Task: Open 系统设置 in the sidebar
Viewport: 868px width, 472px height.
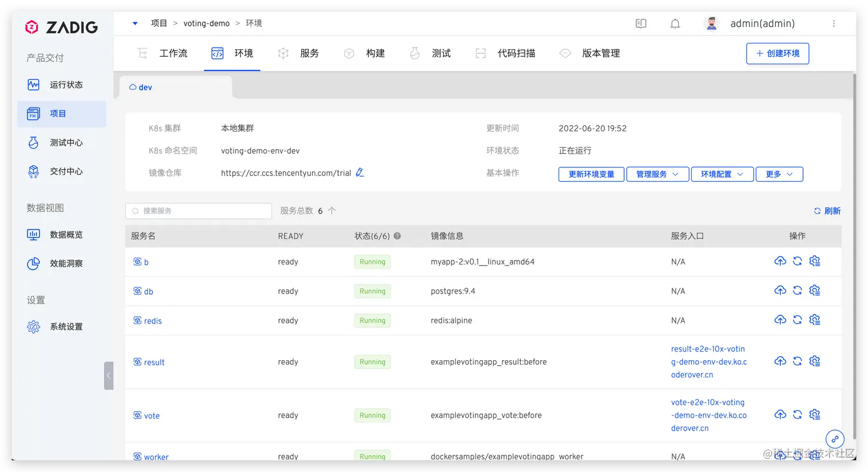Action: [x=62, y=327]
